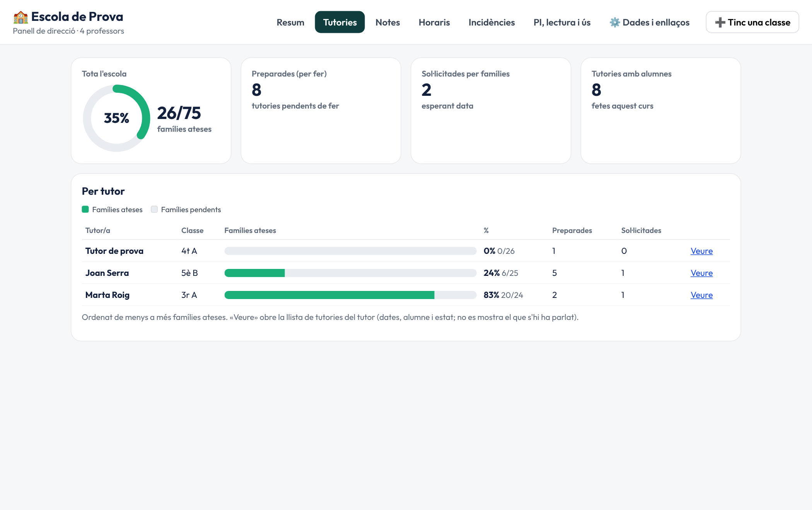The image size is (812, 510).
Task: Select the Tutories tab
Action: (x=340, y=22)
